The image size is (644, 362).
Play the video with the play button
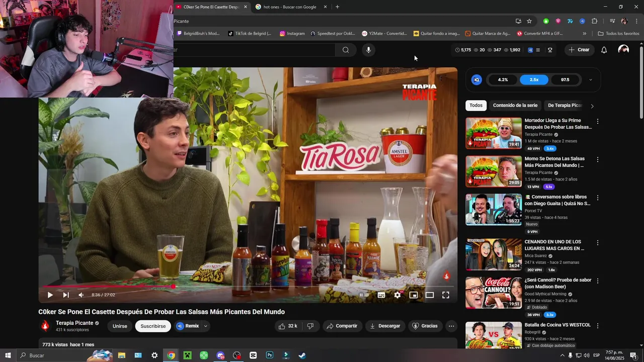point(50,295)
